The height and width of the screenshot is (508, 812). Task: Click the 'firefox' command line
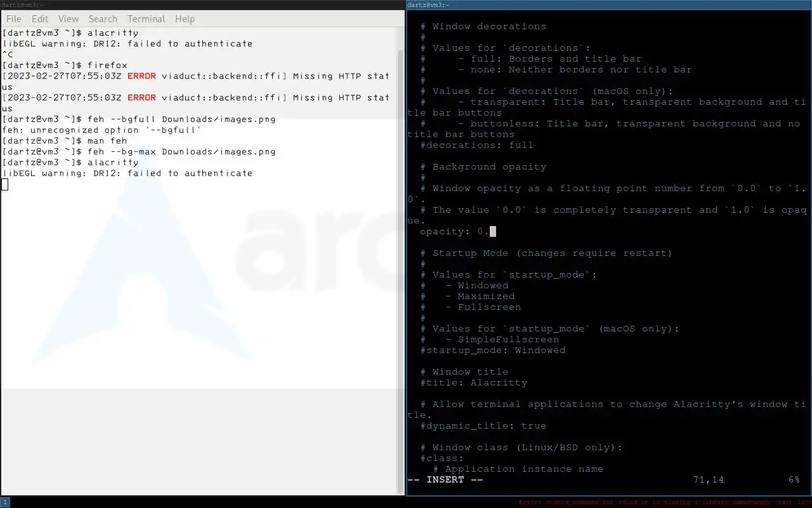coord(65,65)
